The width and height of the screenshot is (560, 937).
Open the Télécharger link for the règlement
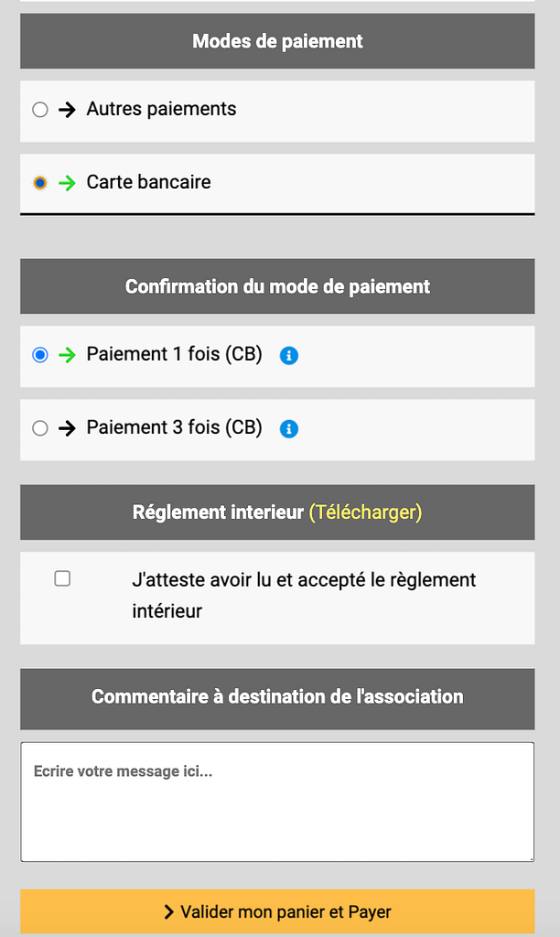coord(365,512)
